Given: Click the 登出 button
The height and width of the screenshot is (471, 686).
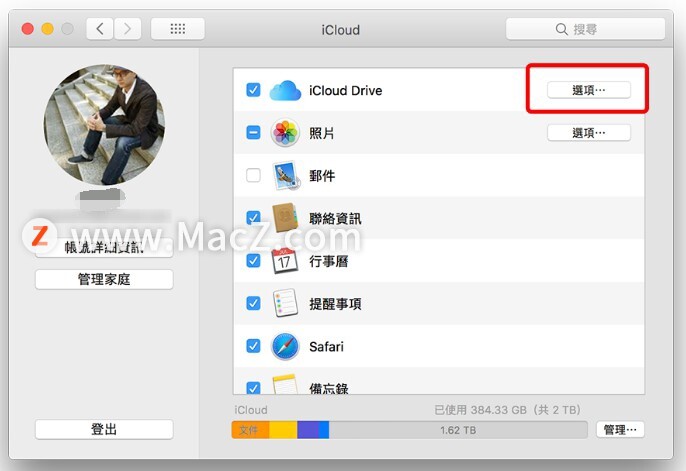Looking at the screenshot, I should point(104,429).
